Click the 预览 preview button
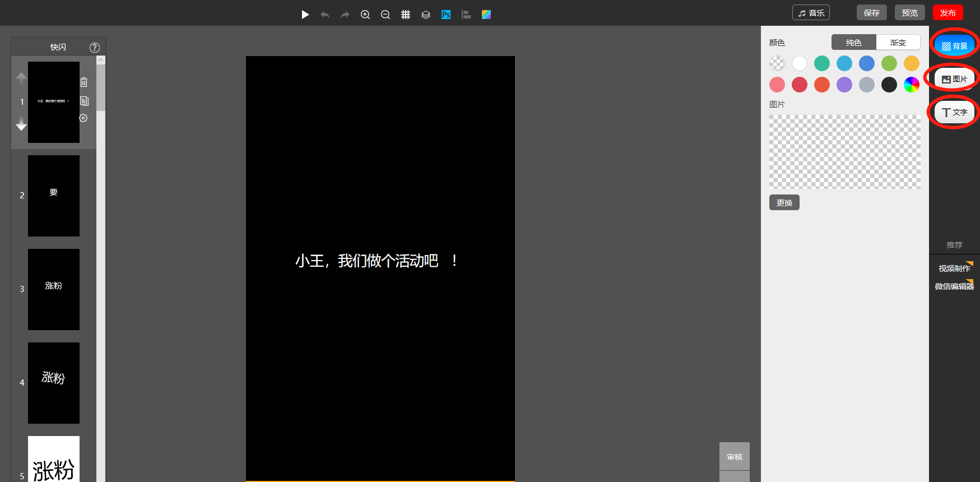 click(x=909, y=12)
